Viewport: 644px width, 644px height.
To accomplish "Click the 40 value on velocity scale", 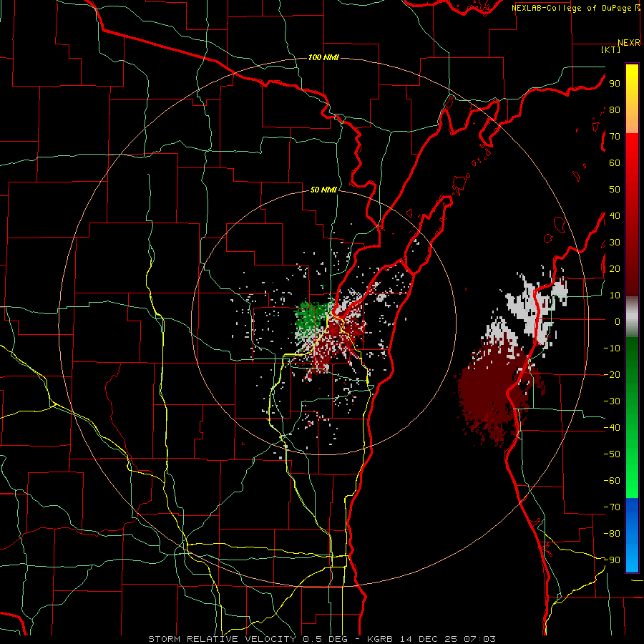I will coord(615,215).
